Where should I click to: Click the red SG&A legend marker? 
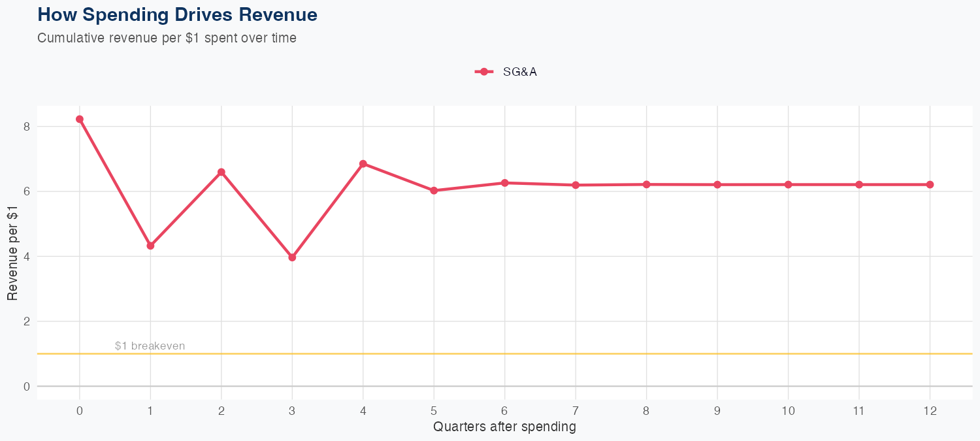(484, 72)
